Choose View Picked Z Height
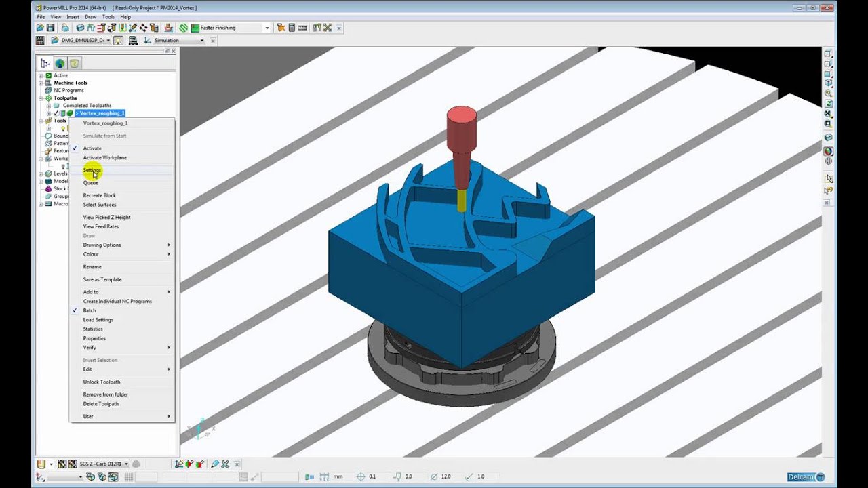This screenshot has height=488, width=868. point(107,218)
